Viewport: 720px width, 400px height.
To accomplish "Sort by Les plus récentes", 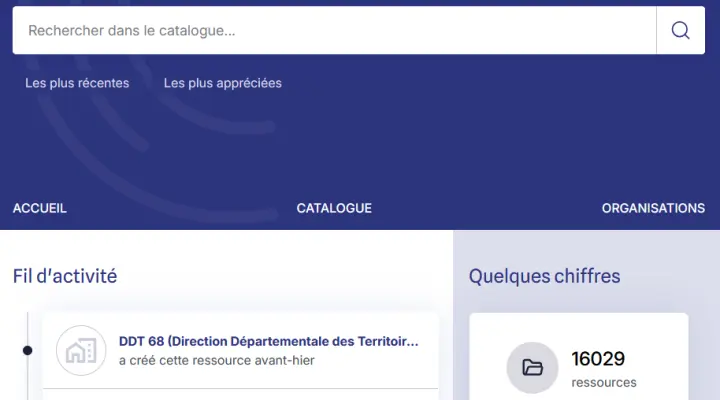I will [x=77, y=83].
